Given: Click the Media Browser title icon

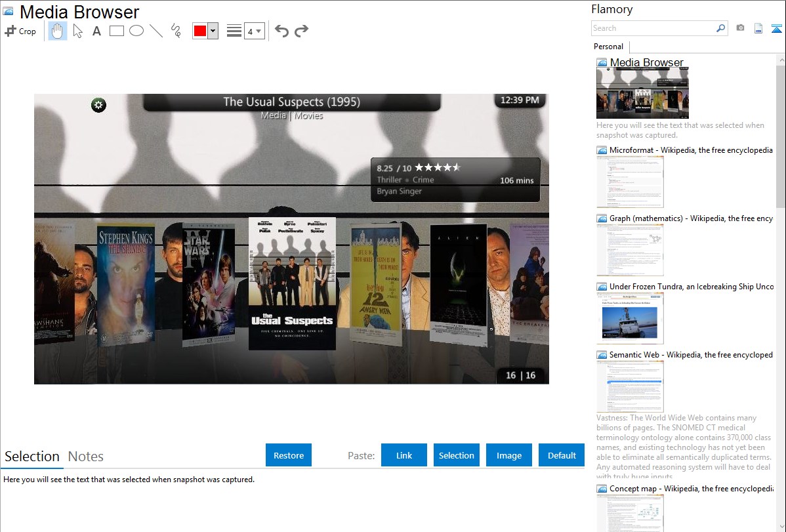Looking at the screenshot, I should pos(8,11).
